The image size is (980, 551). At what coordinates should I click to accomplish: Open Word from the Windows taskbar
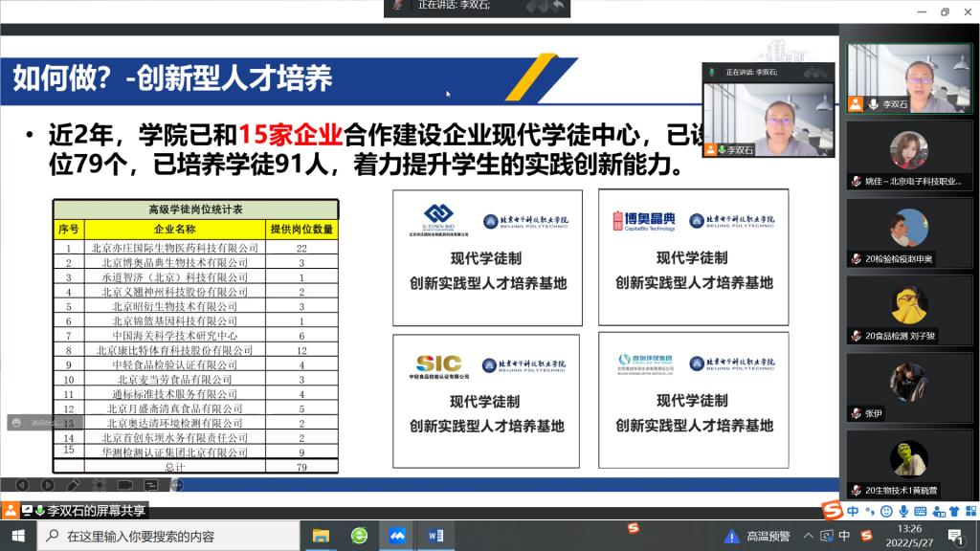435,536
